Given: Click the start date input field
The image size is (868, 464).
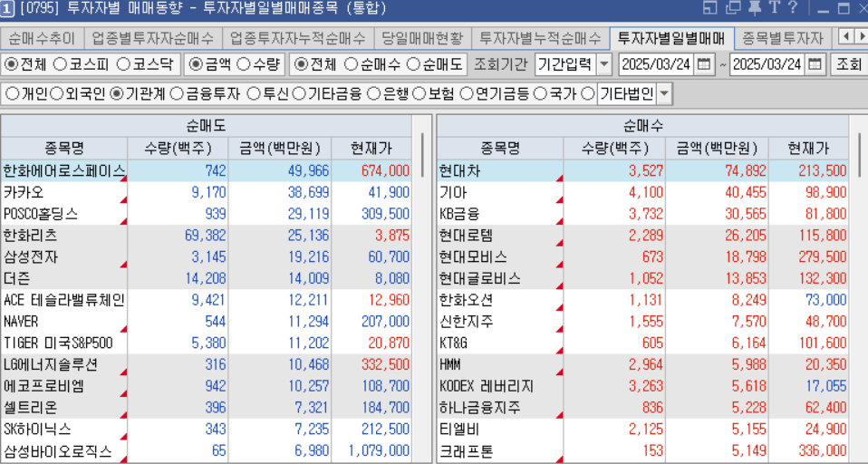Looking at the screenshot, I should (656, 64).
